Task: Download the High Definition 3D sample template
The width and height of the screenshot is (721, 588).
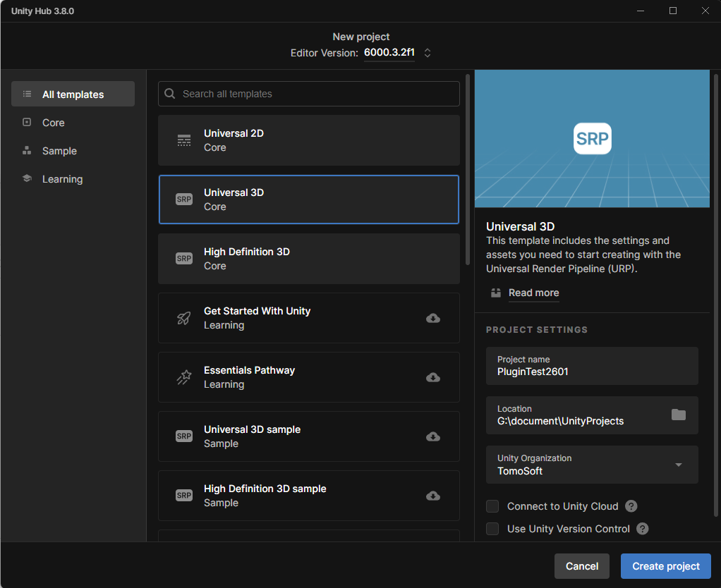Action: (433, 496)
